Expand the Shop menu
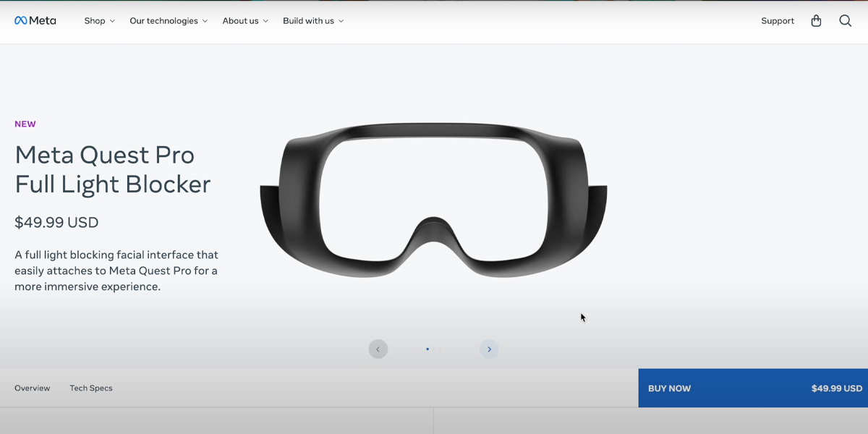Viewport: 868px width, 434px height. [x=99, y=21]
